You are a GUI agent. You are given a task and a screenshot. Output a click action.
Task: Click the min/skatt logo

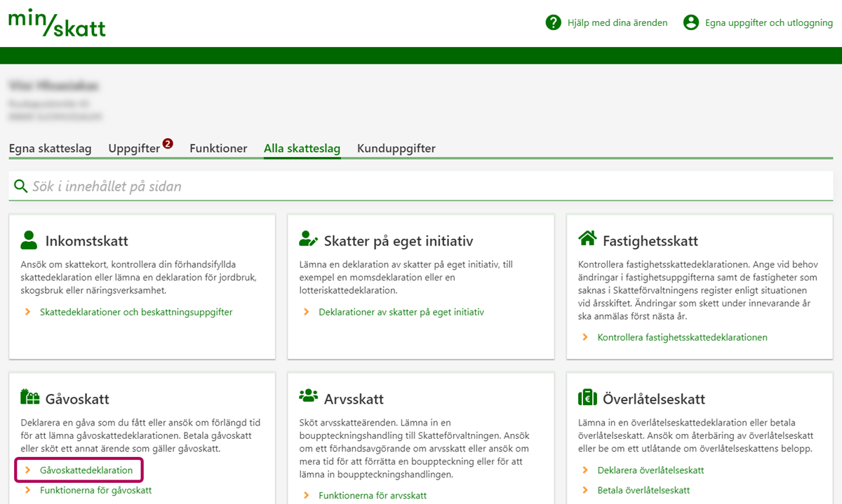57,22
